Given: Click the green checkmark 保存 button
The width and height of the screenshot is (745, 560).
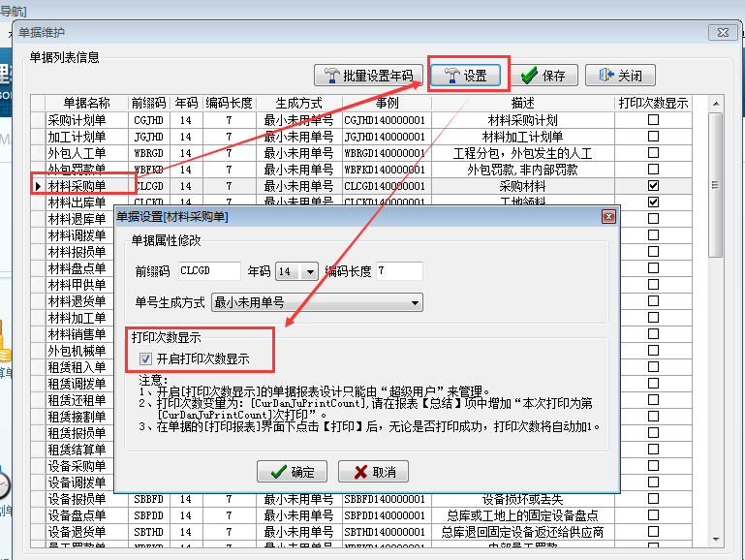Looking at the screenshot, I should 543,76.
